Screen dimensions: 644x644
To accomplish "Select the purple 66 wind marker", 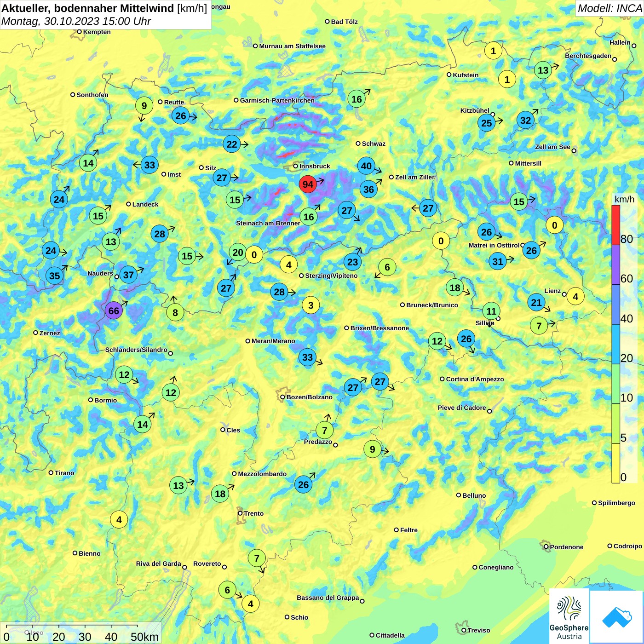I will pos(114,311).
